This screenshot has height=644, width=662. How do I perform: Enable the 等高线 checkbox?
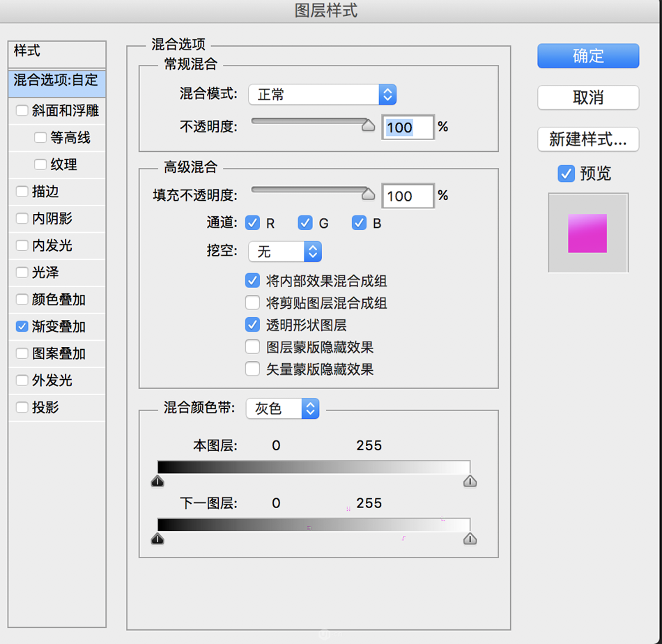click(x=40, y=137)
